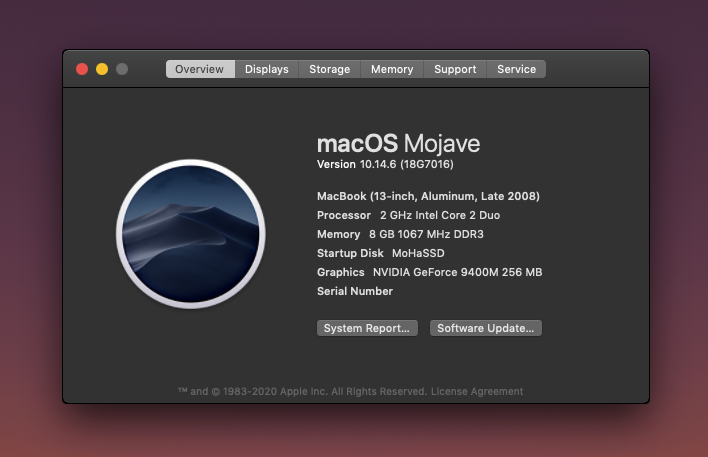The width and height of the screenshot is (708, 457).
Task: Click the '1983-2020 Apple Inc.' copyright text
Action: (x=275, y=392)
